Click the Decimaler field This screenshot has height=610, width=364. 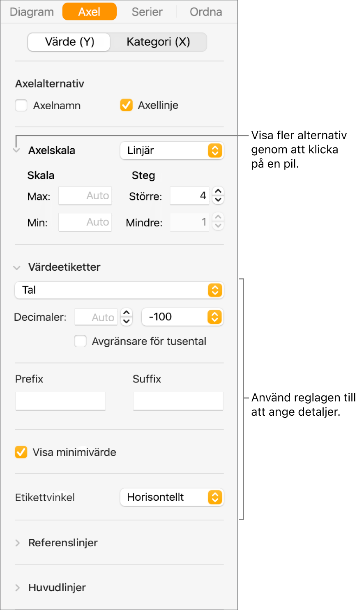coord(96,317)
